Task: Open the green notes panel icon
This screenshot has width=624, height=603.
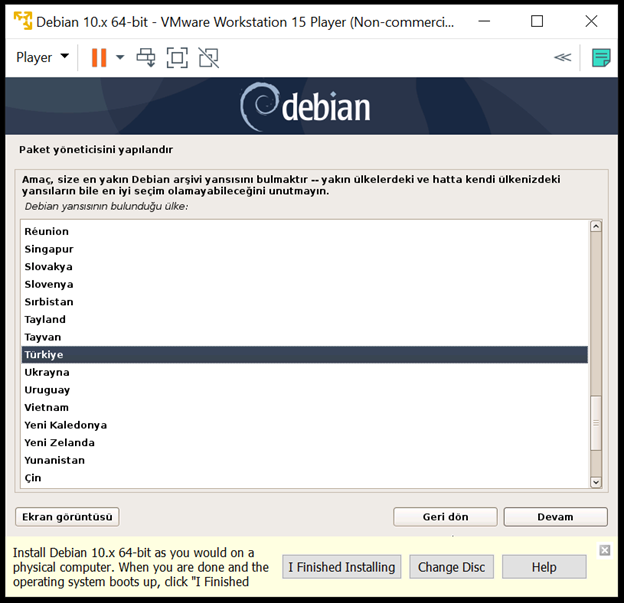Action: (601, 57)
